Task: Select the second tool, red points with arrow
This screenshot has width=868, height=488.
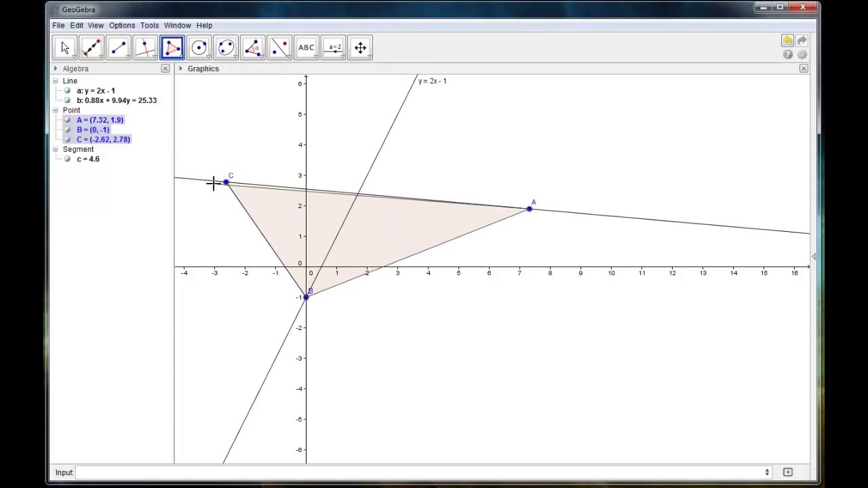Action: tap(92, 47)
